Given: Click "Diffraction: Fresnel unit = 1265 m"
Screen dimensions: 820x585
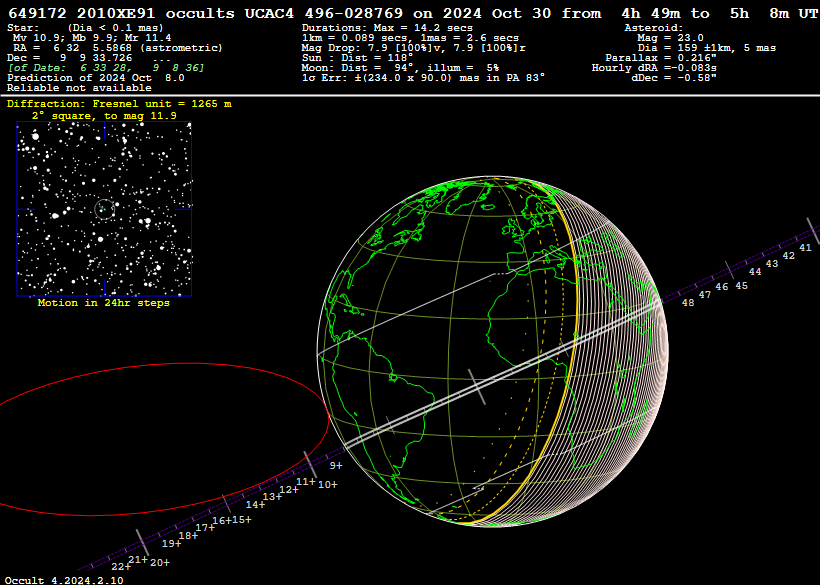Looking at the screenshot, I should pos(119,104).
